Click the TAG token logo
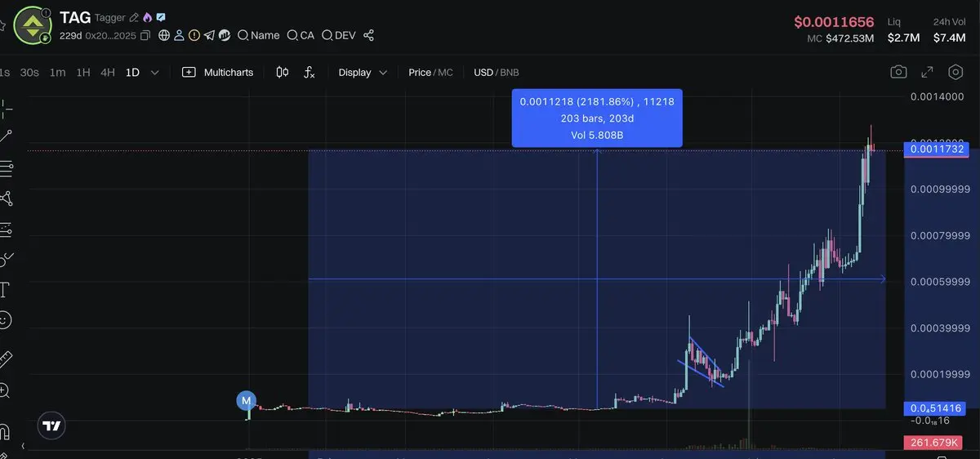 tap(33, 25)
